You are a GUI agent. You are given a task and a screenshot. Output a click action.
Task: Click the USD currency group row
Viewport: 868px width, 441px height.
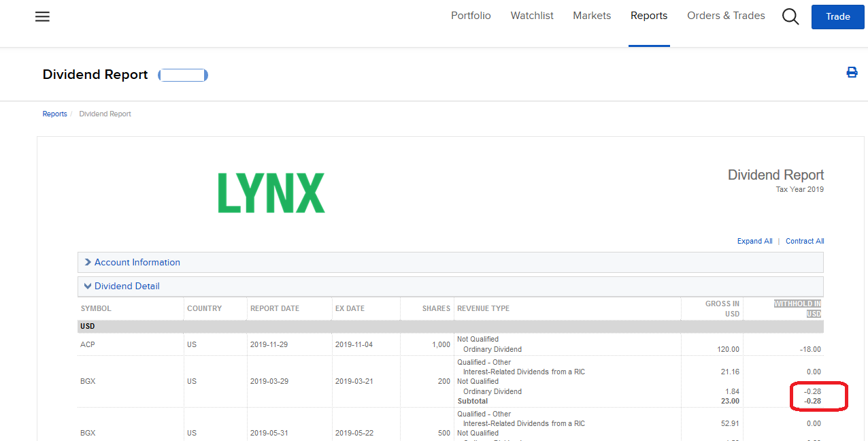[x=450, y=327]
